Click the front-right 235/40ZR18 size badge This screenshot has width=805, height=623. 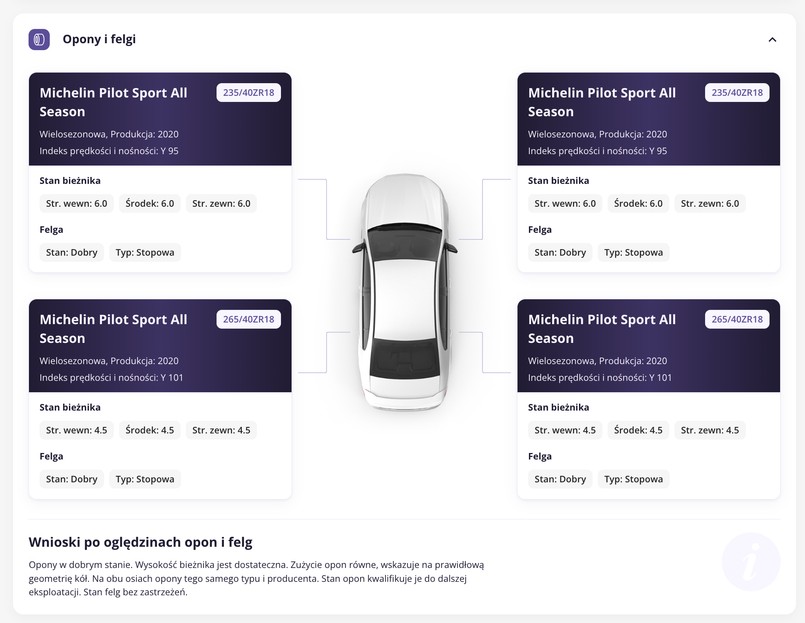coord(737,93)
